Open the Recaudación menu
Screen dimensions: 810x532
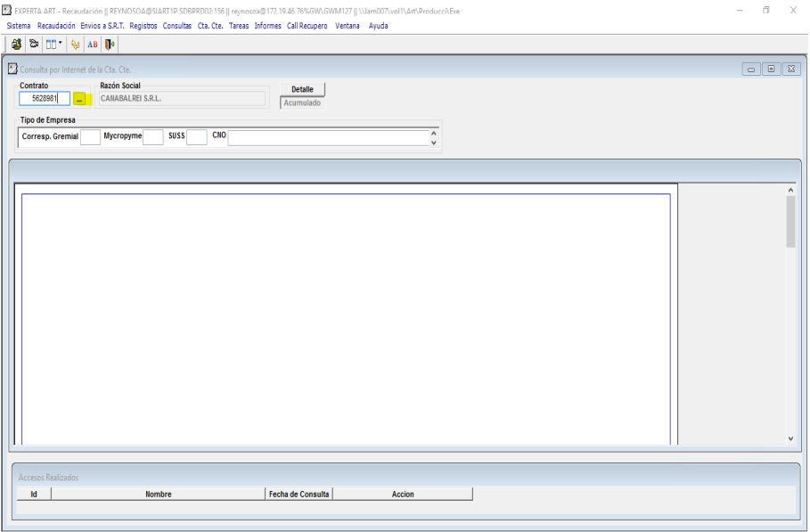(56, 26)
